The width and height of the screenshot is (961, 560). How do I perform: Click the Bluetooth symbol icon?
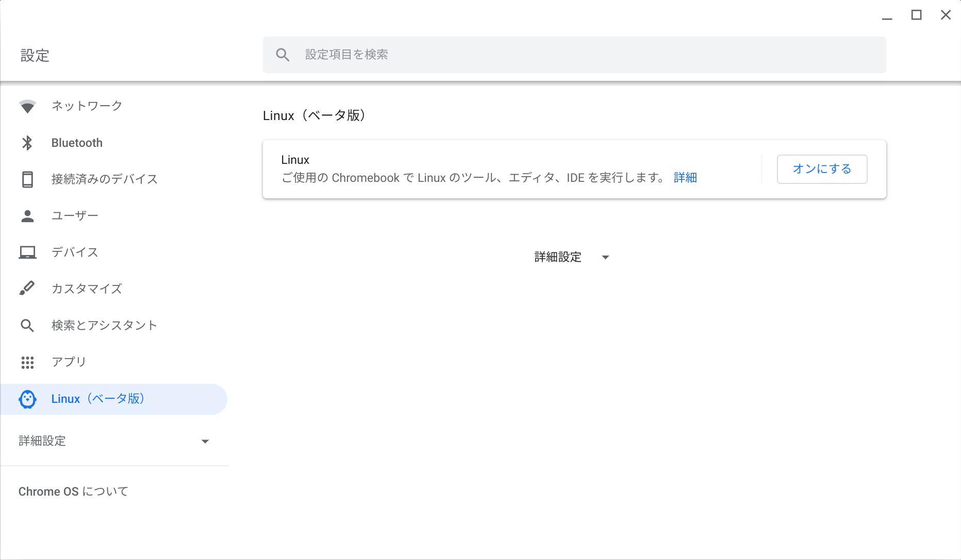coord(27,143)
